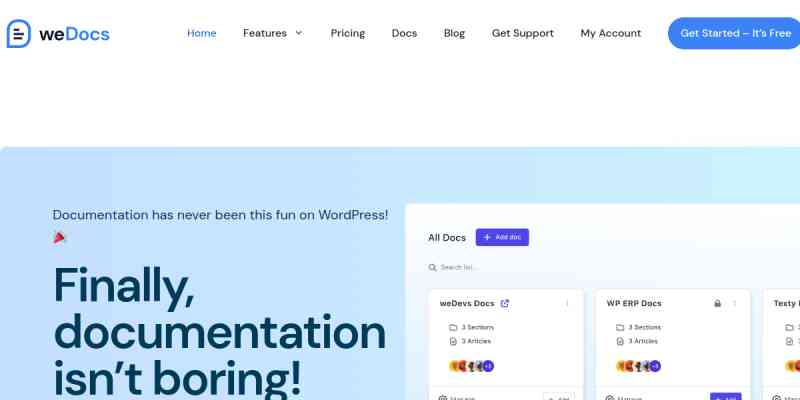This screenshot has width=800, height=400.
Task: Click the Get Support link
Action: pyautogui.click(x=522, y=33)
